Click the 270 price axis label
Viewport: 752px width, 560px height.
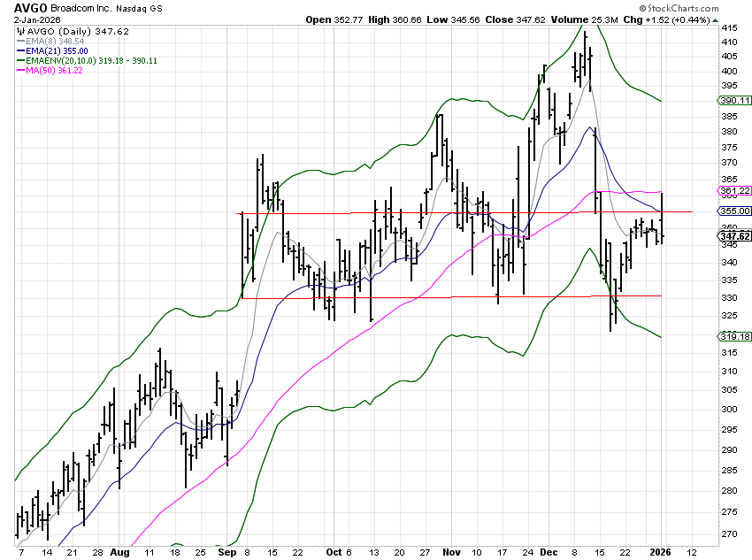730,534
